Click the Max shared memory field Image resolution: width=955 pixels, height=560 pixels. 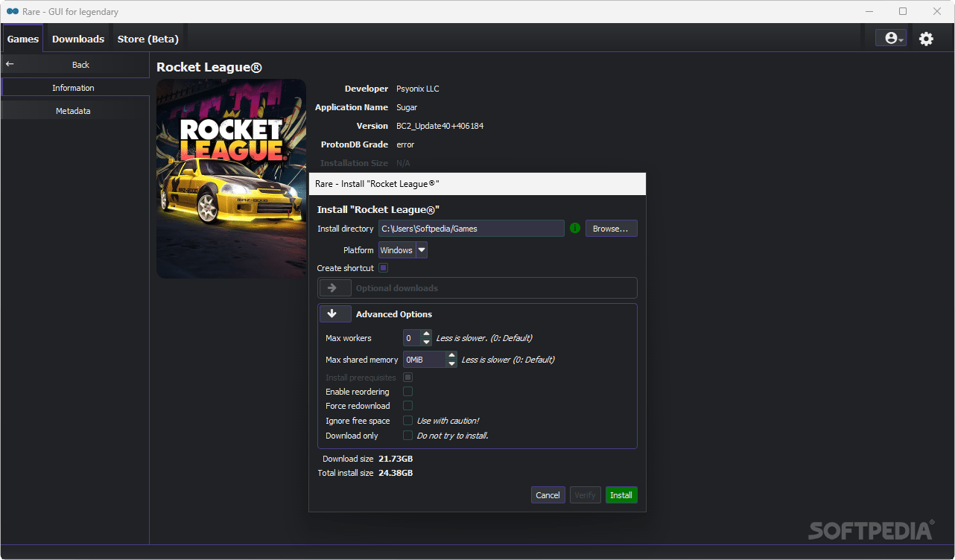point(425,360)
